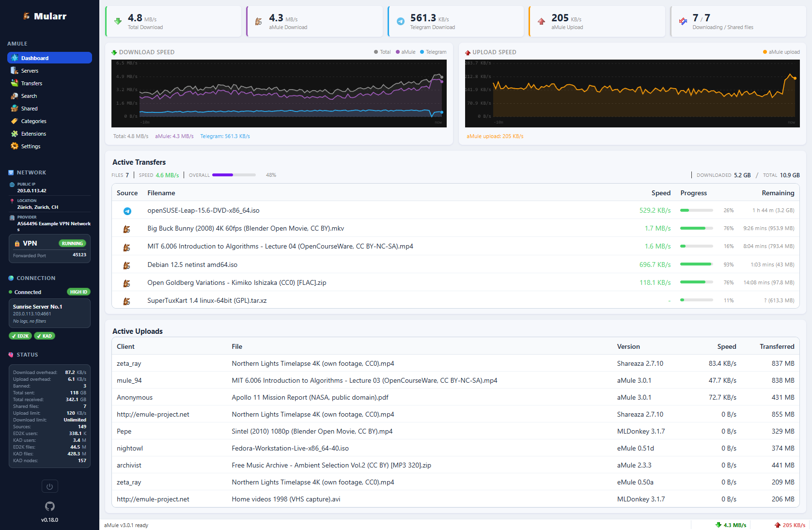Click the Telegram source icon for openSUSE row
Screen dimensions: 812x530
pos(127,211)
